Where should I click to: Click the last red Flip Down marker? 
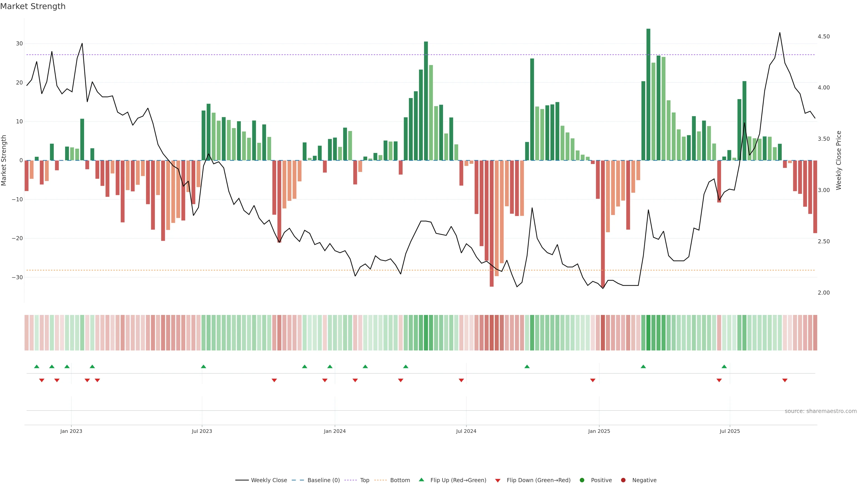click(x=785, y=380)
